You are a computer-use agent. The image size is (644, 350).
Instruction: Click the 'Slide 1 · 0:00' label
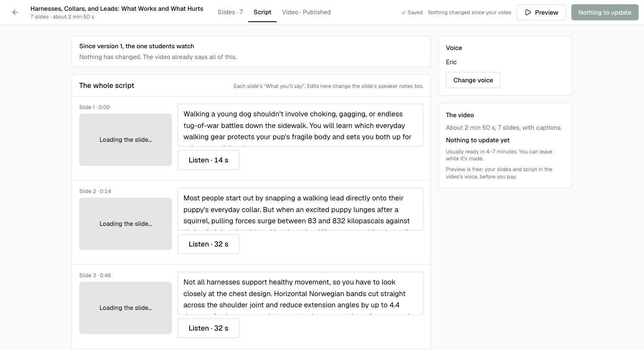[x=94, y=107]
